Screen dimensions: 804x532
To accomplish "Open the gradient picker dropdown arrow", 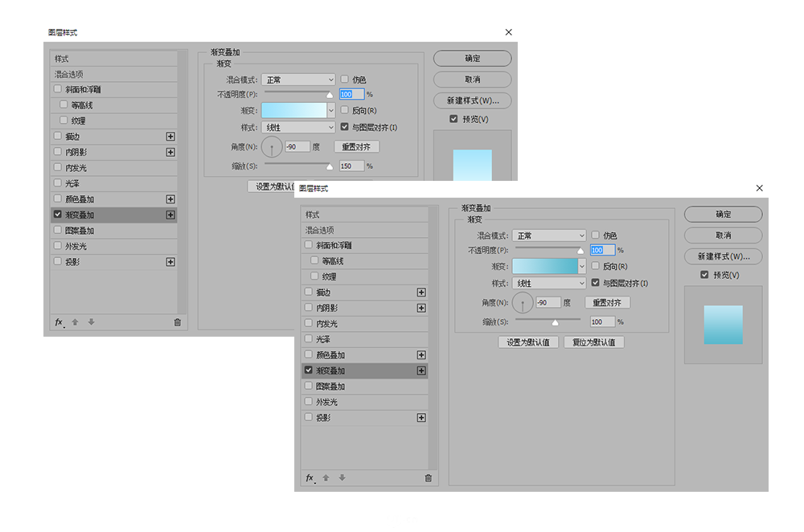I will click(582, 266).
